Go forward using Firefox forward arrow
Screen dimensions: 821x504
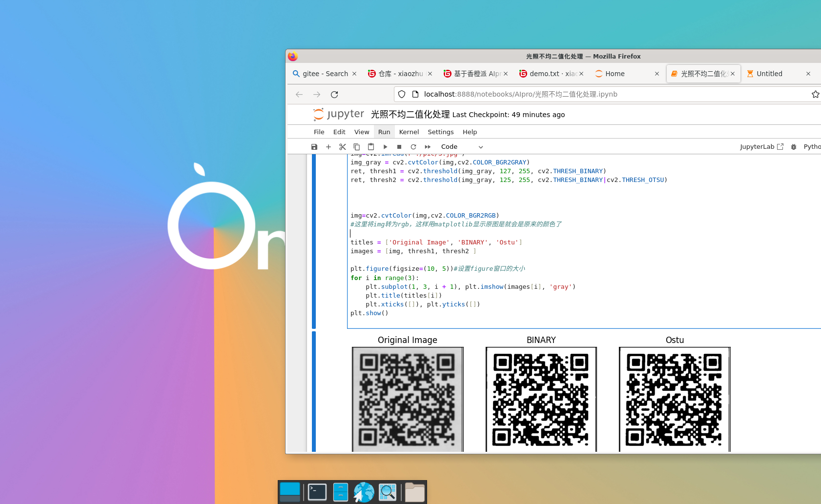(x=317, y=95)
